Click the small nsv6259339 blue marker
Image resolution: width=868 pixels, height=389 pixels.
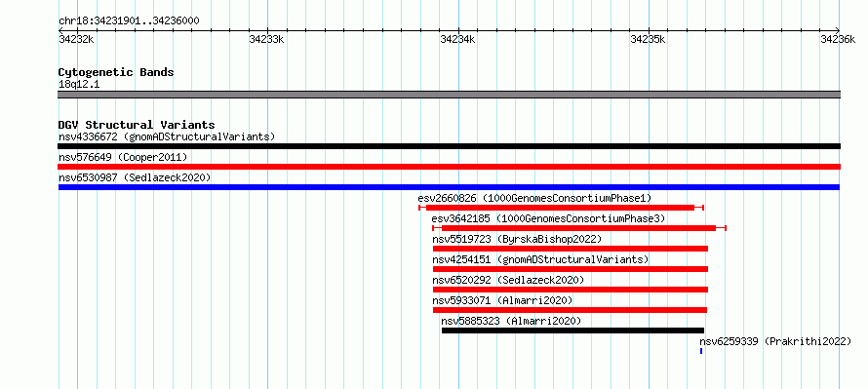tap(701, 351)
